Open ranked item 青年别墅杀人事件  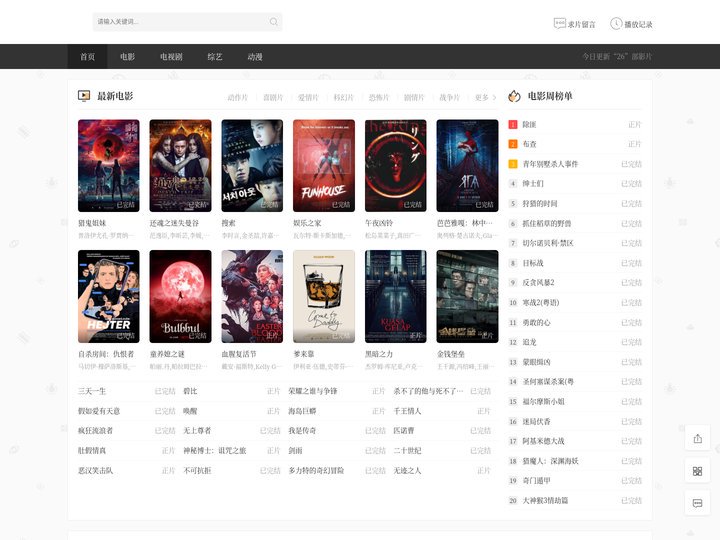550,164
